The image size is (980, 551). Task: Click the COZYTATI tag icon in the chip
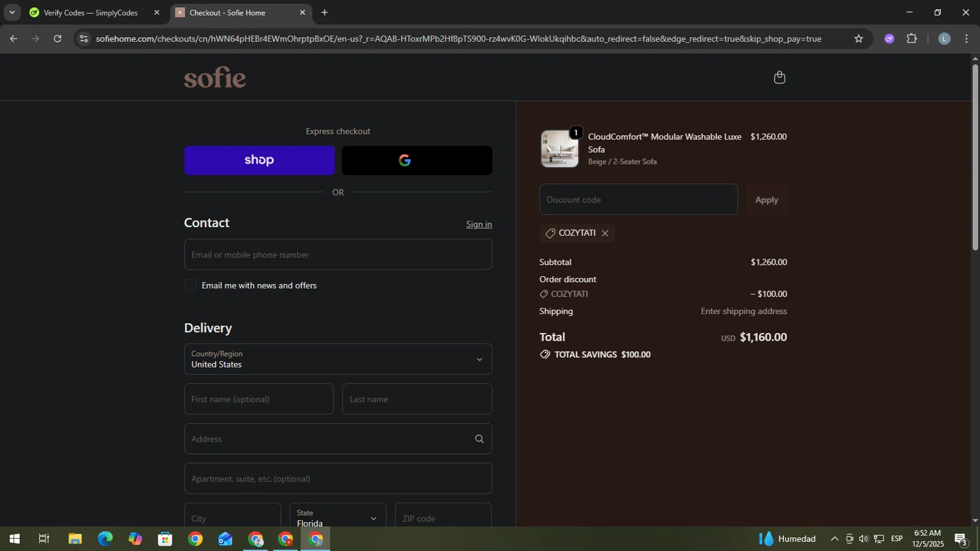click(550, 233)
